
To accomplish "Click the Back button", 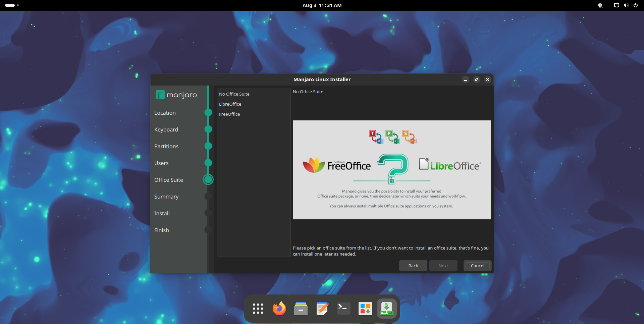I will click(413, 266).
